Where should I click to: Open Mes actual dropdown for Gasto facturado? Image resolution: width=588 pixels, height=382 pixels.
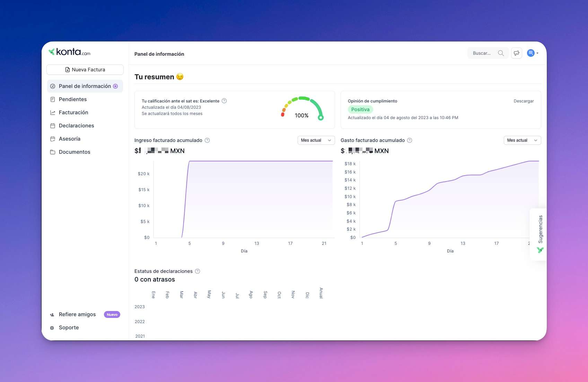pos(522,140)
